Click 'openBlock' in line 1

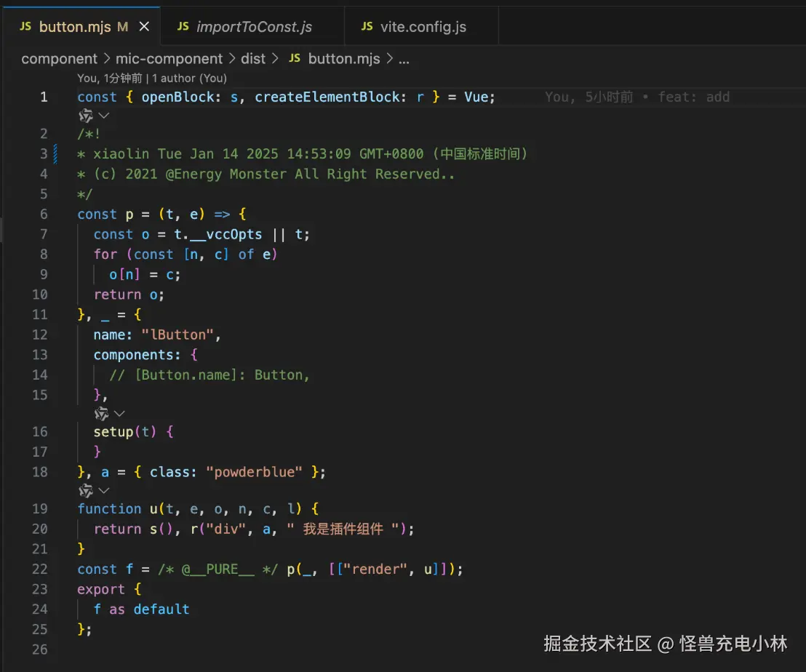click(x=177, y=97)
